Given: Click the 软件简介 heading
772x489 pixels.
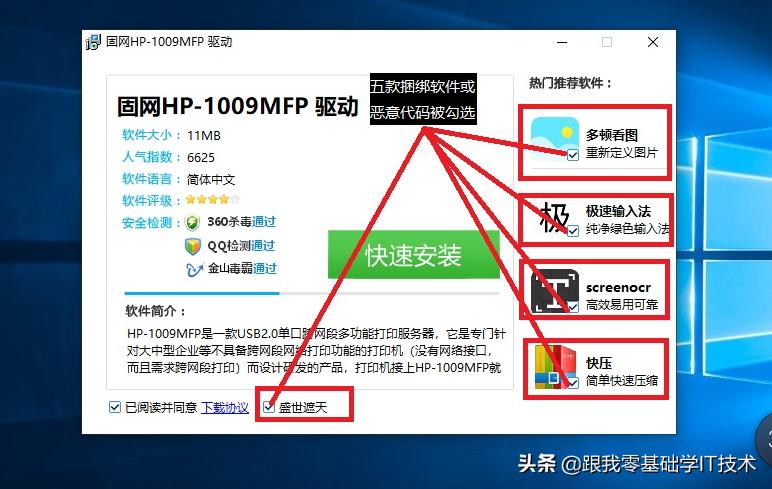Looking at the screenshot, I should [x=156, y=311].
